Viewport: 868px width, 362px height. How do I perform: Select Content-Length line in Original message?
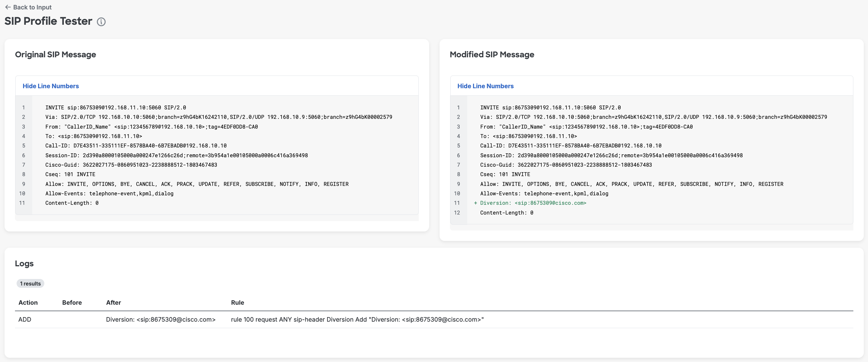click(72, 203)
